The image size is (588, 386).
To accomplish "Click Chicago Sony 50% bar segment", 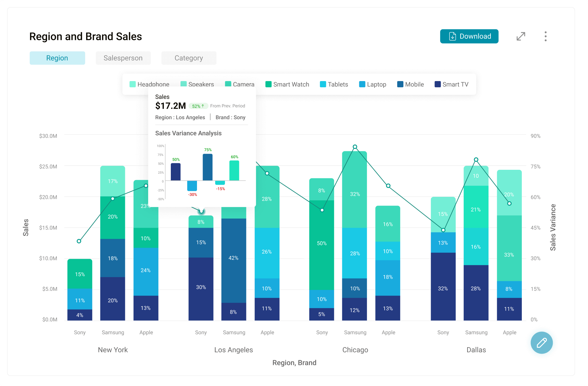I will point(322,245).
